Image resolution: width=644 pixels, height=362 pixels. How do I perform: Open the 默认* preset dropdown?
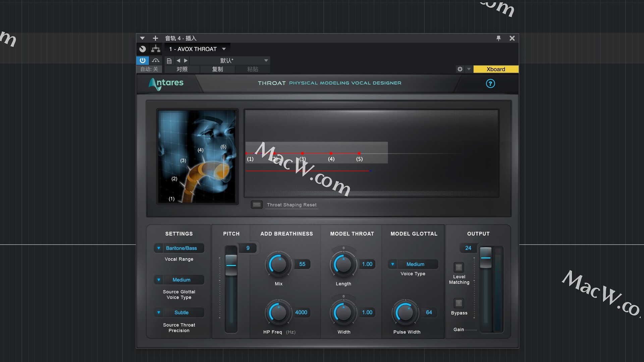point(230,60)
